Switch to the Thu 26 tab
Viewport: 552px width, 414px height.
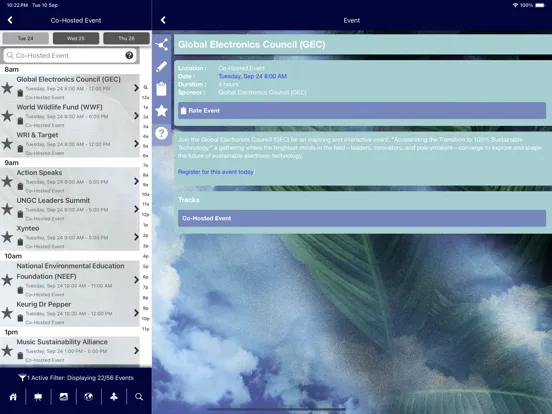pos(126,38)
